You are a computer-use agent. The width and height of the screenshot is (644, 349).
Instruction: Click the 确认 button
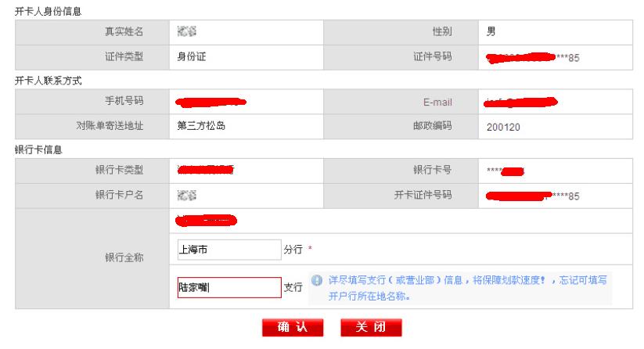[x=292, y=329]
